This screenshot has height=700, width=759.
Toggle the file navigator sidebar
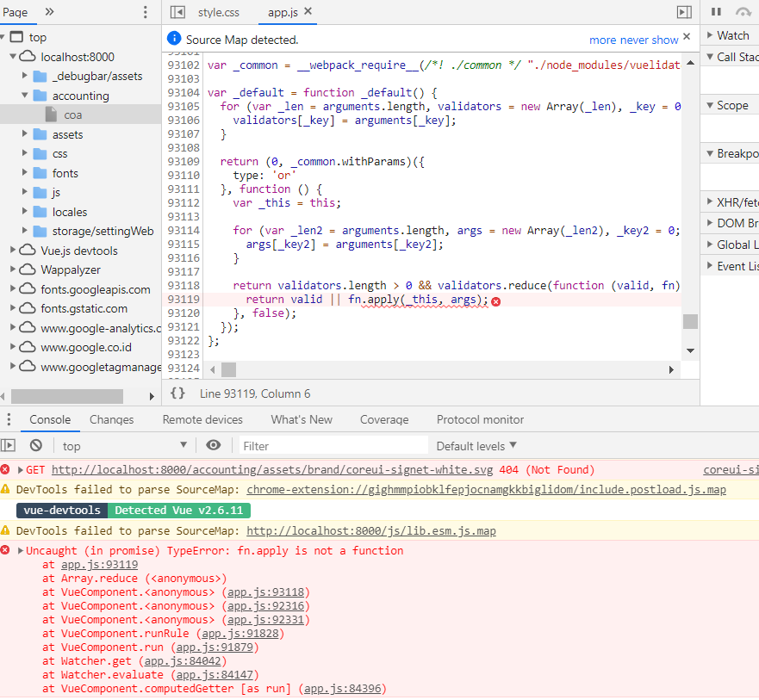177,12
